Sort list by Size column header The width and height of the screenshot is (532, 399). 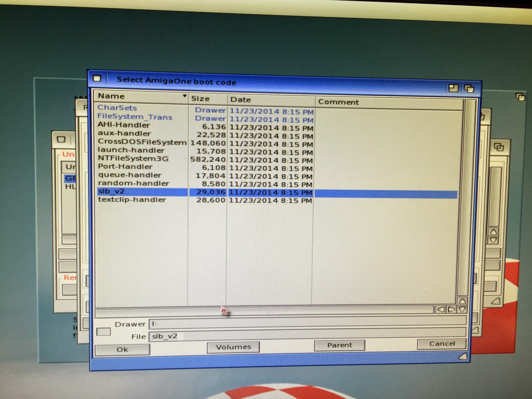coord(208,99)
